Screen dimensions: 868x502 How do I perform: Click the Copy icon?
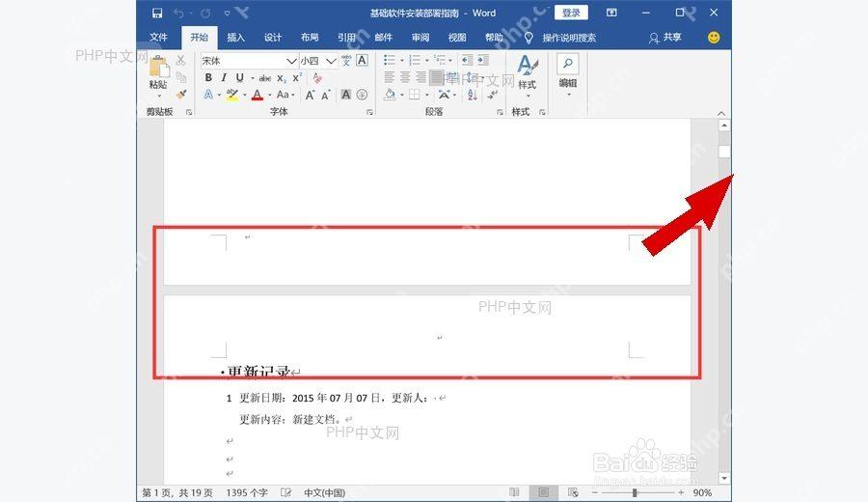180,77
